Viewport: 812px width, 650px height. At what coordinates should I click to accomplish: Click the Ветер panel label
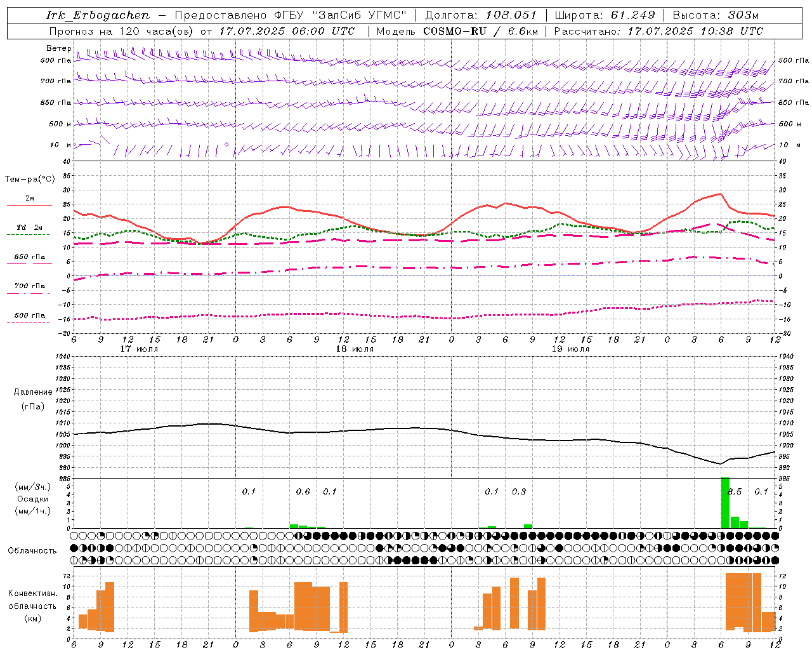pos(58,48)
